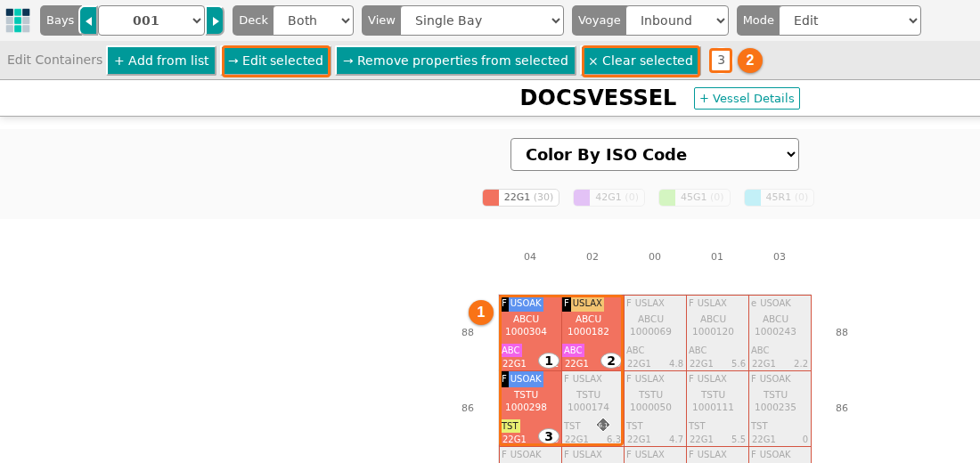Click the 45G1 (0) legend swatch
Screen dimensions: 980x463
click(667, 198)
